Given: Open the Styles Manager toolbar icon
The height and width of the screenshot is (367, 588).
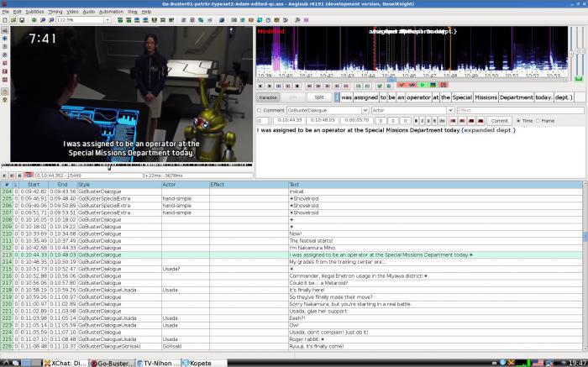Looking at the screenshot, I should [184, 20].
